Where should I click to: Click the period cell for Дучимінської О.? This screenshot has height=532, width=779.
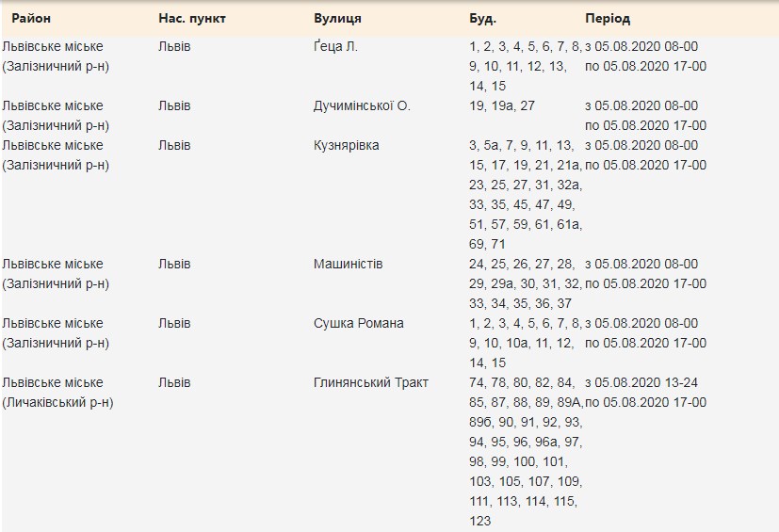[645, 115]
